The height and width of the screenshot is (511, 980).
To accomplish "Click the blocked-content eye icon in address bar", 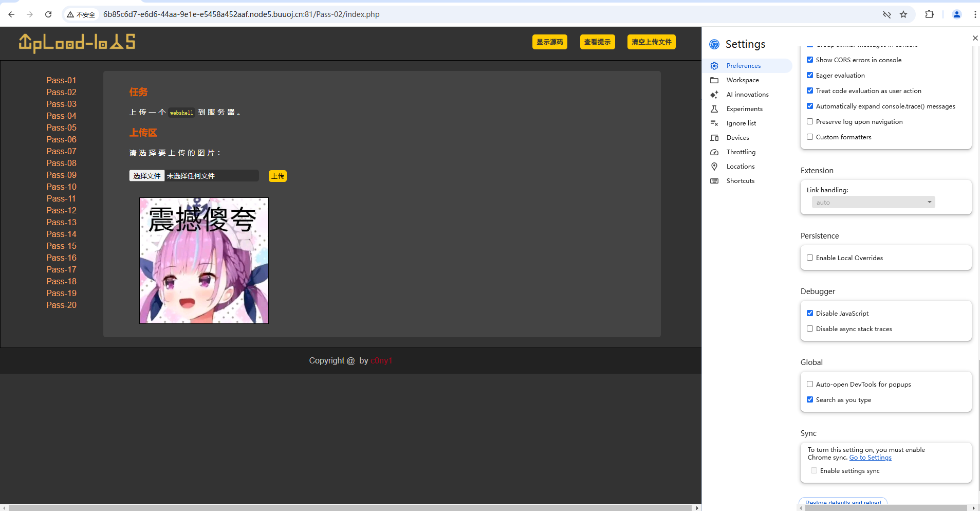I will coord(886,14).
